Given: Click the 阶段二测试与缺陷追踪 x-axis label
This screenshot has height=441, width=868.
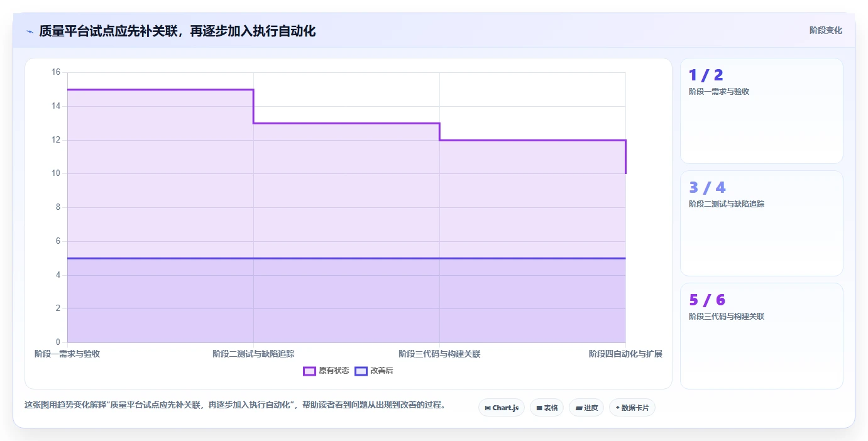Looking at the screenshot, I should point(253,354).
